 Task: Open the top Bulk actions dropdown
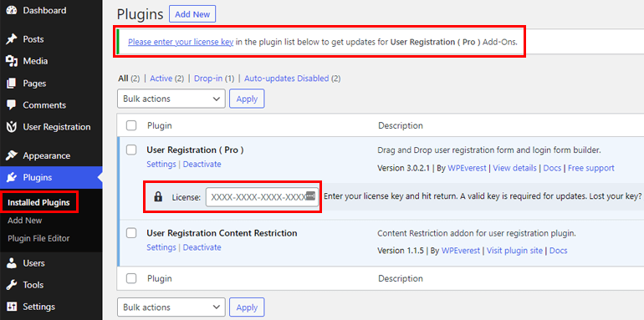click(x=171, y=99)
